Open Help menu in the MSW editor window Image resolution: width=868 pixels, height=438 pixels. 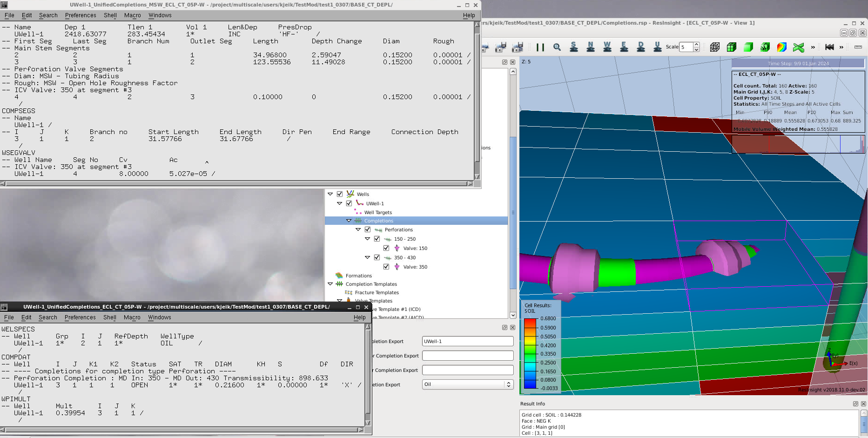469,15
